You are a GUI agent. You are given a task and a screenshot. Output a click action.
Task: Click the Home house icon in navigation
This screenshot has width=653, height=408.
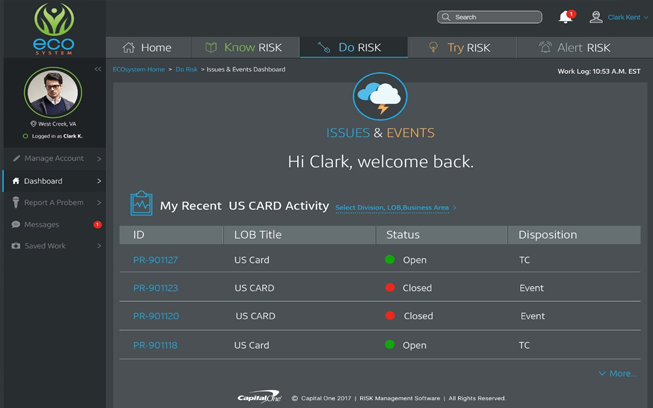129,47
